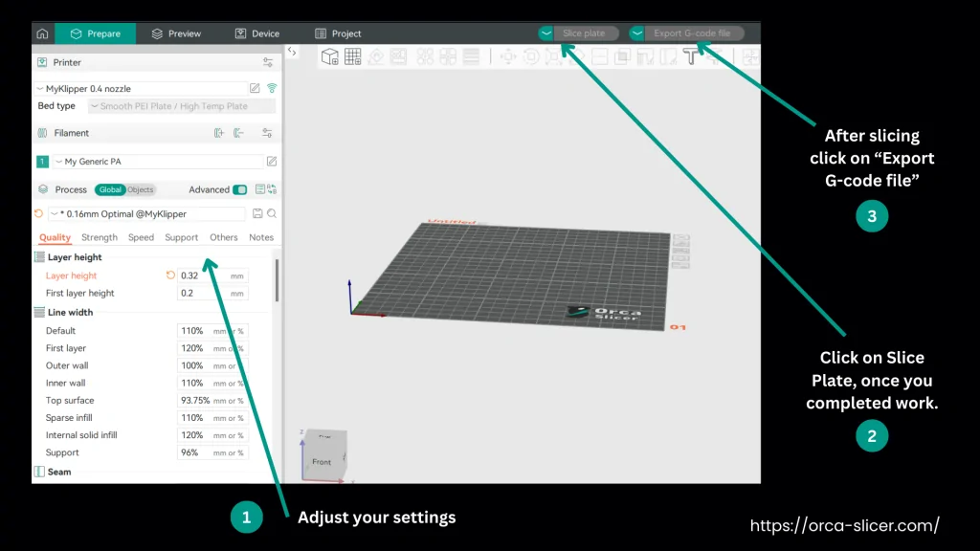Click the Default line width field
Screen dimensions: 980x551
point(212,331)
